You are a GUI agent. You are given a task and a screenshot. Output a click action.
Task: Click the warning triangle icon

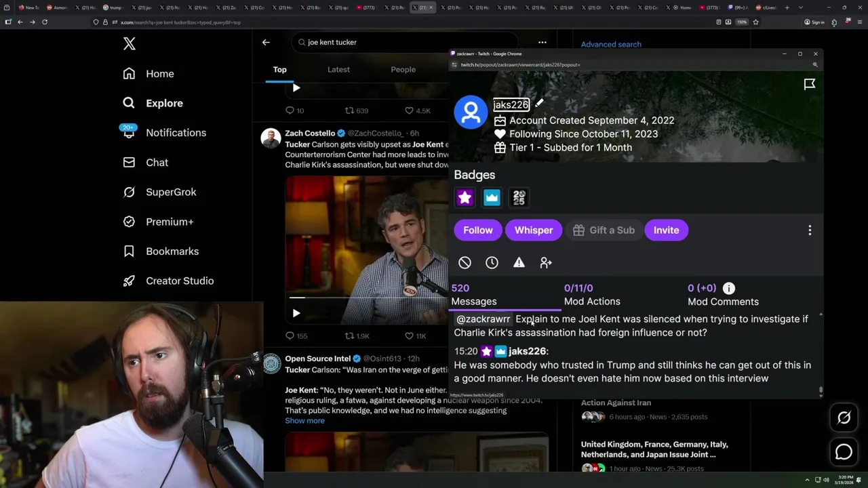[519, 263]
